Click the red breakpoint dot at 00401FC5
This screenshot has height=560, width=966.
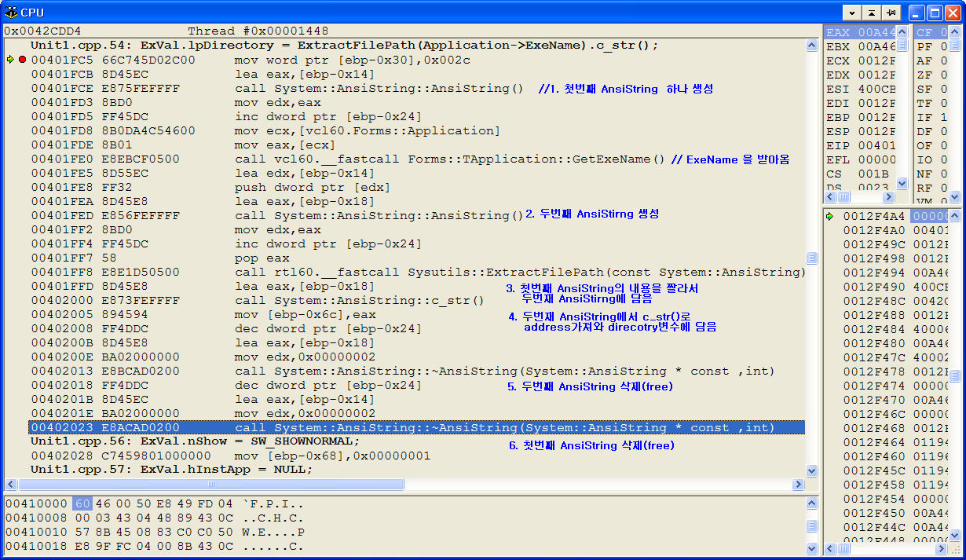22,60
